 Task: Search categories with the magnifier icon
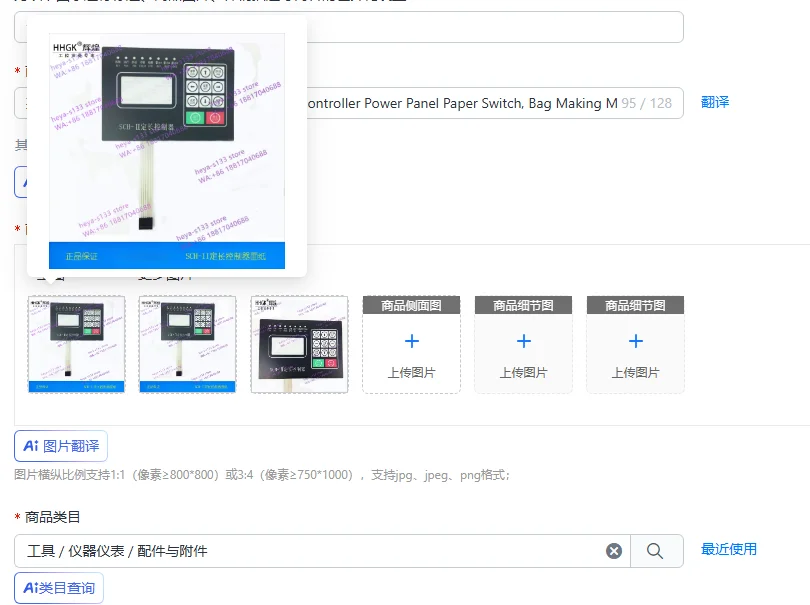tap(655, 551)
